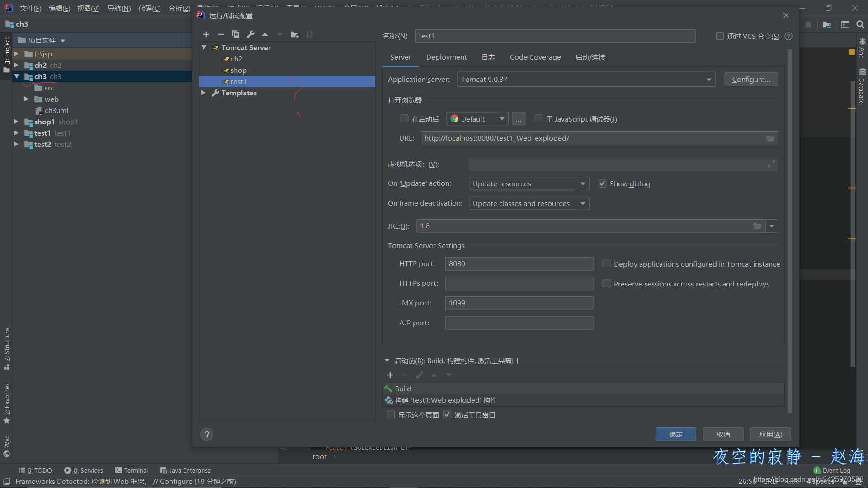Browse for JRE folder icon
The width and height of the screenshot is (868, 488).
pos(757,226)
